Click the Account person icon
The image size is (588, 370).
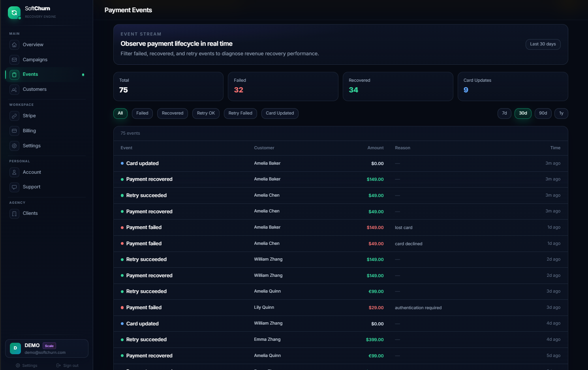point(14,172)
